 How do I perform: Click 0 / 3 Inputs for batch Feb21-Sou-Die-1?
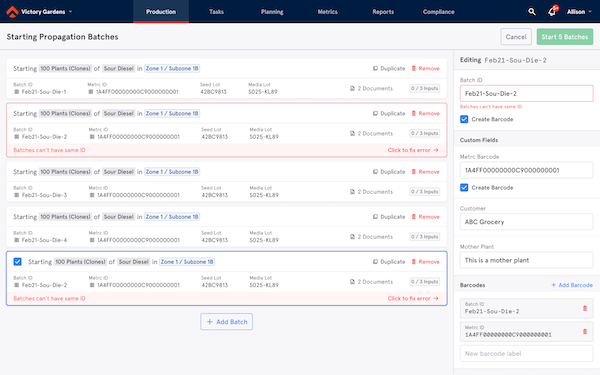(x=424, y=88)
